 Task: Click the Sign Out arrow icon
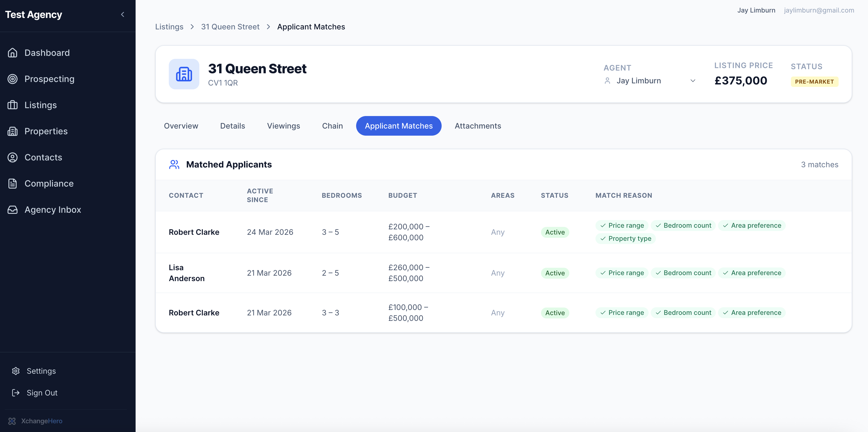(x=16, y=393)
